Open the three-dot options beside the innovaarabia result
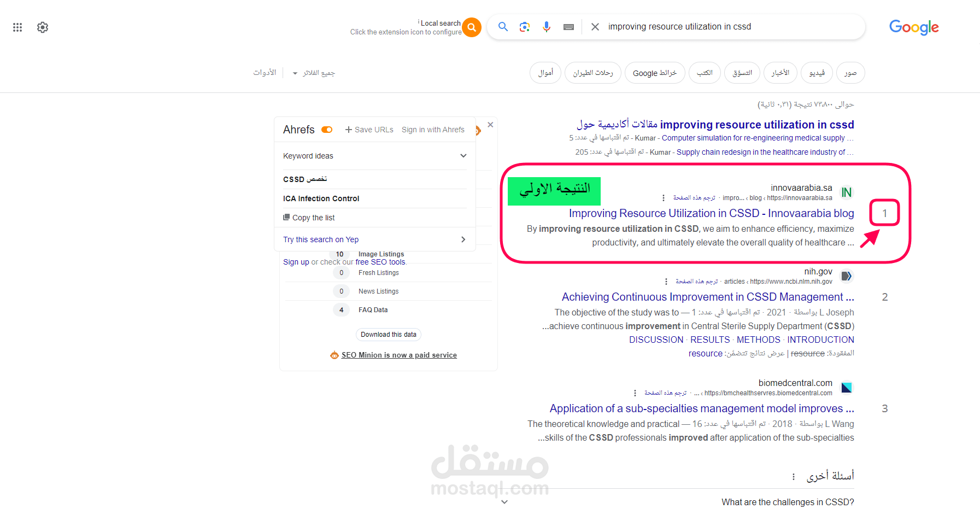Screen dimensions: 980x509 point(663,198)
